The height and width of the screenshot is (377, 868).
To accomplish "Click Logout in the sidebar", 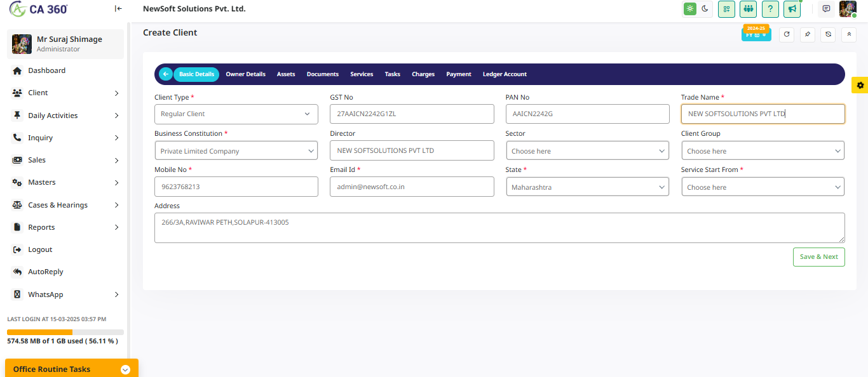I will [x=64, y=249].
